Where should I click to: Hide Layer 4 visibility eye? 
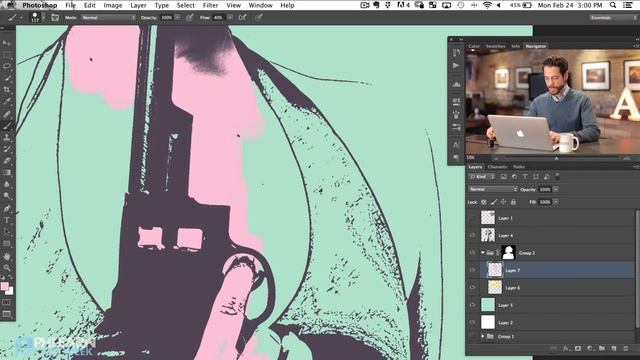point(472,235)
